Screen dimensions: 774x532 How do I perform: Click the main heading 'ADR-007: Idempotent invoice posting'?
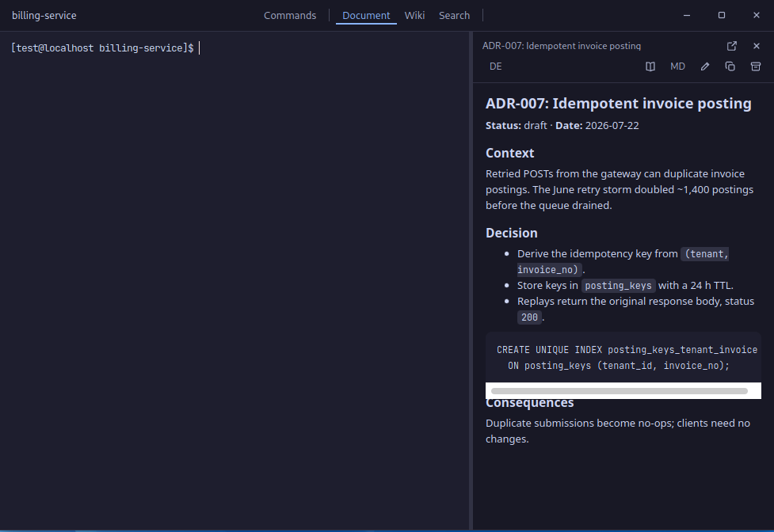(618, 104)
